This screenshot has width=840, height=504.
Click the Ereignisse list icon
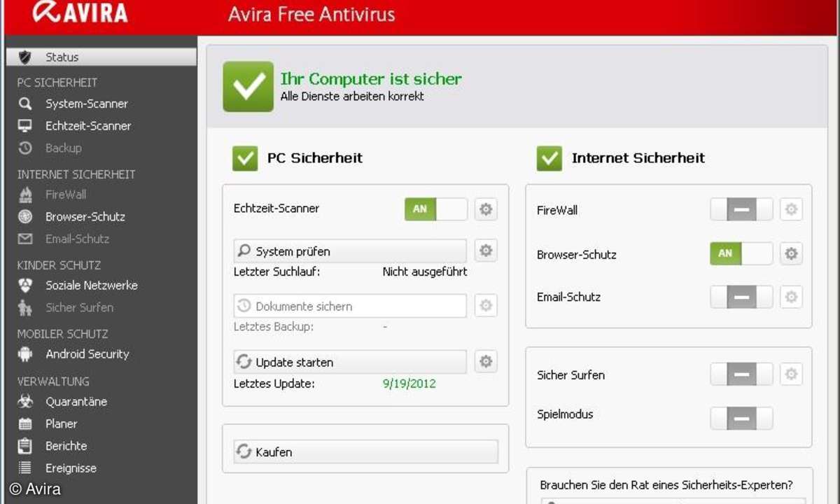pyautogui.click(x=25, y=468)
